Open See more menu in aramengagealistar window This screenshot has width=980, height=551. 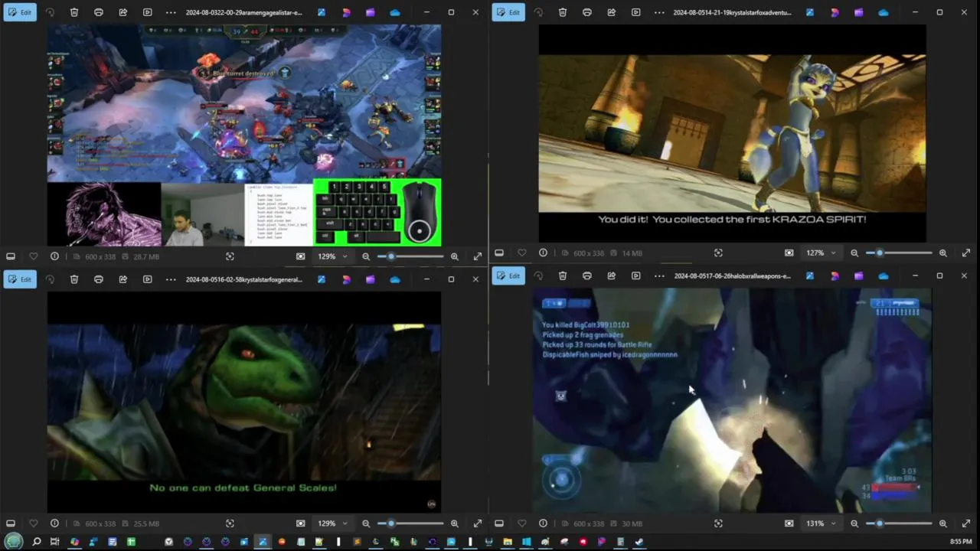(171, 12)
